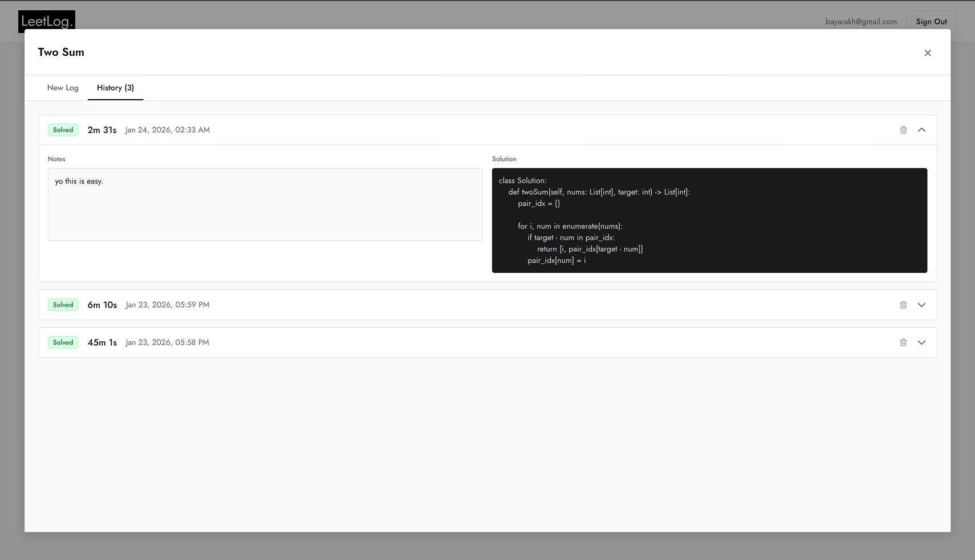975x560 pixels.
Task: Select the Solution code block
Action: (x=709, y=220)
